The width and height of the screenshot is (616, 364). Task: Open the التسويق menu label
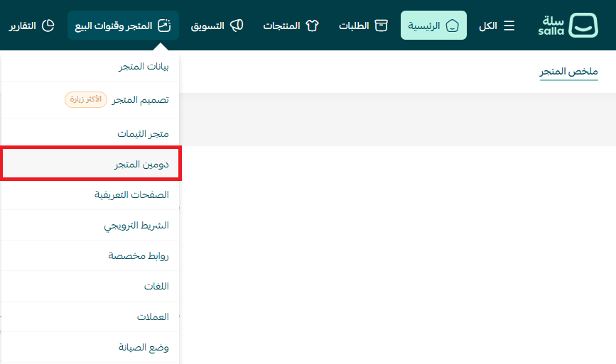(x=207, y=26)
